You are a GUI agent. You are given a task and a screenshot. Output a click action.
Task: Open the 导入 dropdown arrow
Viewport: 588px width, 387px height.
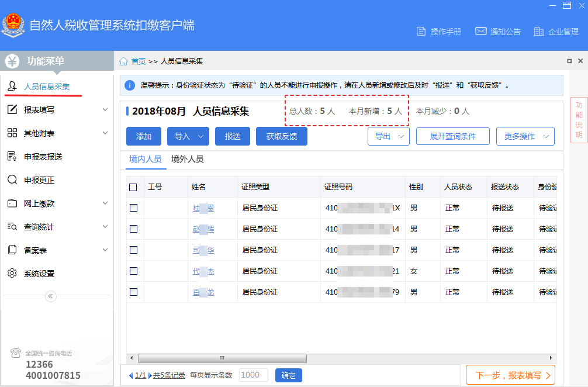201,136
